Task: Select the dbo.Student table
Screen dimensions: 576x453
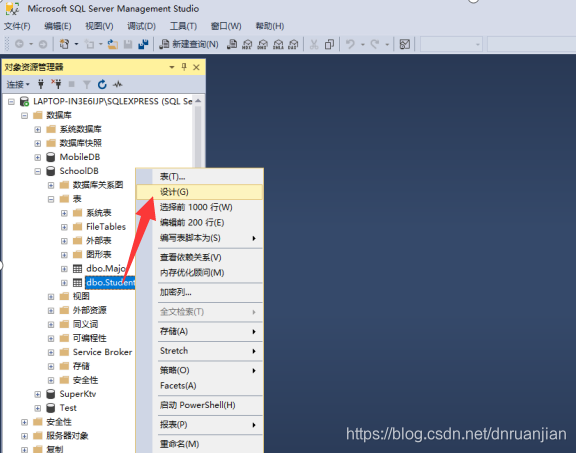Action: 110,283
